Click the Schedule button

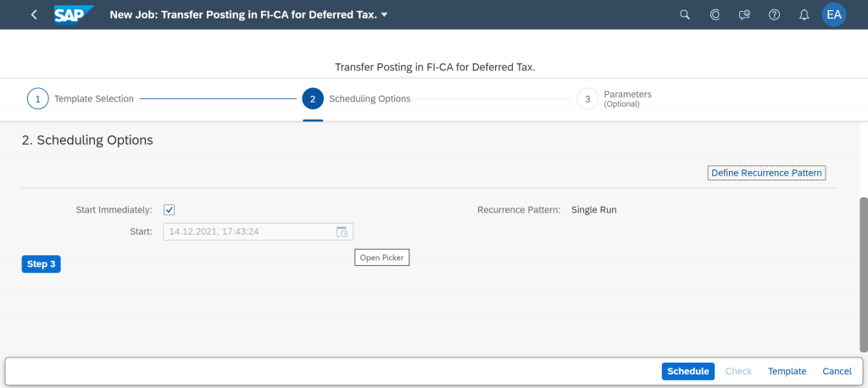click(x=688, y=371)
